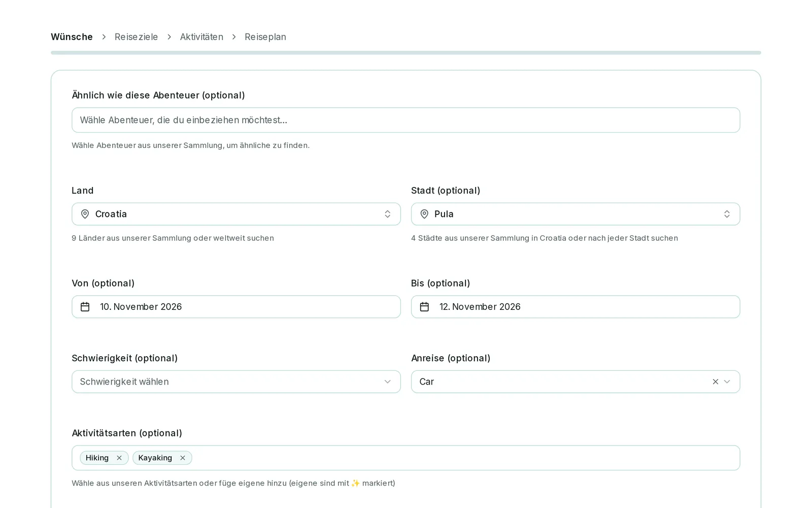The width and height of the screenshot is (812, 508).
Task: Click the "Aktivitätsarten (optional)" label
Action: tap(127, 433)
